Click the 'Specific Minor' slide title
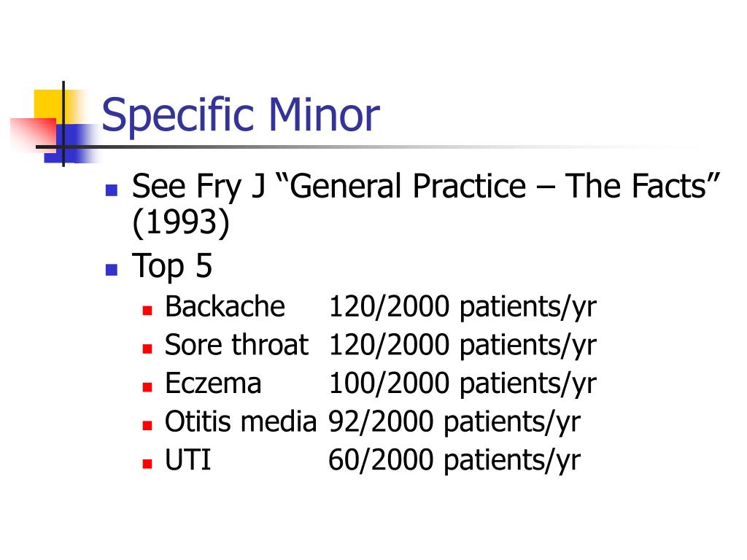Screen dimensions: 747x560 click(x=241, y=115)
